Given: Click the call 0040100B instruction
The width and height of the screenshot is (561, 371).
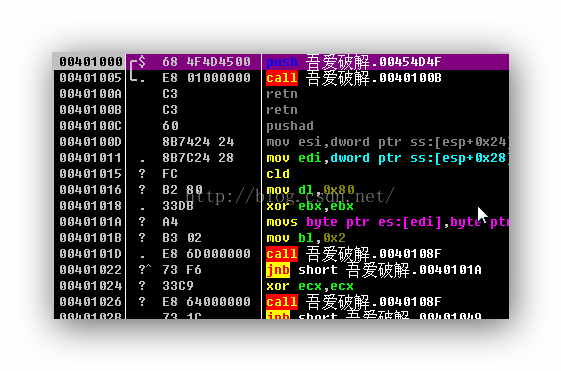Looking at the screenshot, I should click(354, 78).
